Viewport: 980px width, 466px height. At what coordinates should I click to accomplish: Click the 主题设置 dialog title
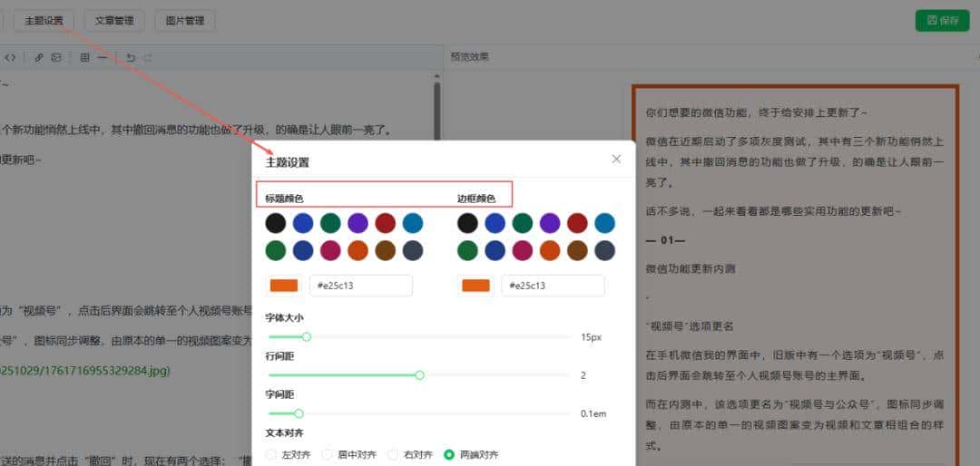point(288,163)
